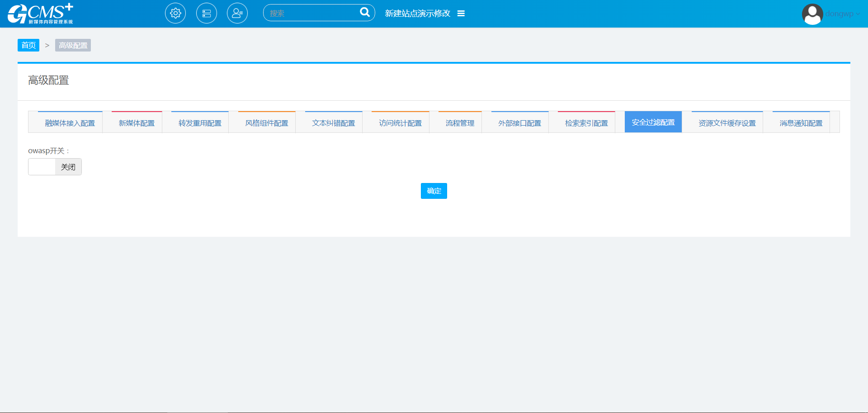
Task: Click the 高级配置 breadcrumb item
Action: pyautogui.click(x=73, y=45)
